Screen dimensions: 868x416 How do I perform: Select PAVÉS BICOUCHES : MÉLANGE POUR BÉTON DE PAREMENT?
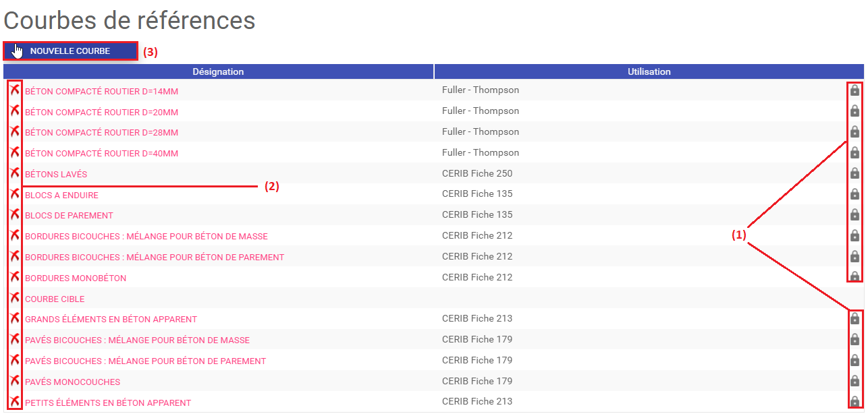(x=145, y=361)
